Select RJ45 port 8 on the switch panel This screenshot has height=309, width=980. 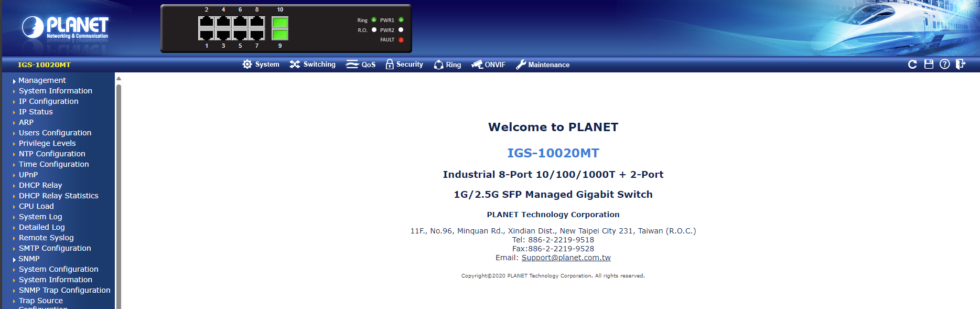tap(257, 22)
